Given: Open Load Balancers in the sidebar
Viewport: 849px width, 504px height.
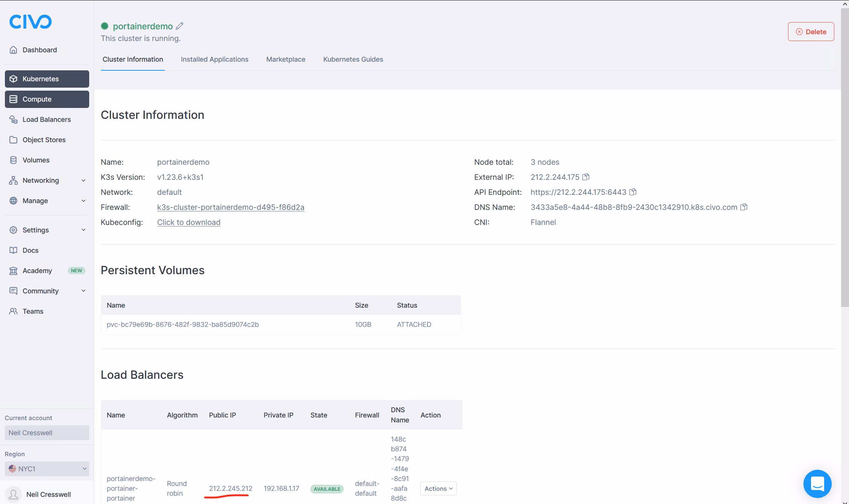Looking at the screenshot, I should (47, 119).
